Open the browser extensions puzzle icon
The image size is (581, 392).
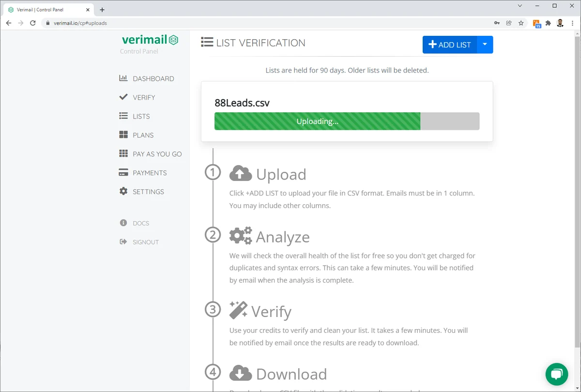click(548, 23)
